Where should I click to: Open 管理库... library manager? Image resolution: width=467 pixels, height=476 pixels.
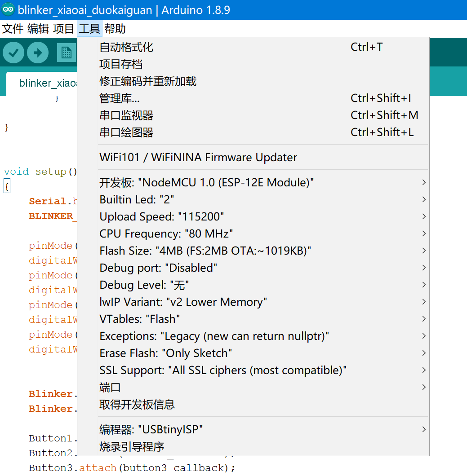coord(253,98)
